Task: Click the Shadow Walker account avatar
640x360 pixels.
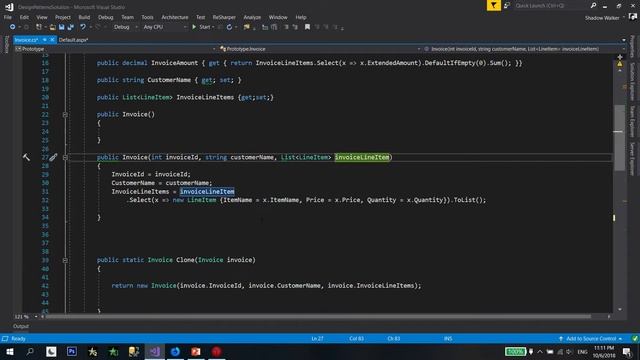Action: 633,17
